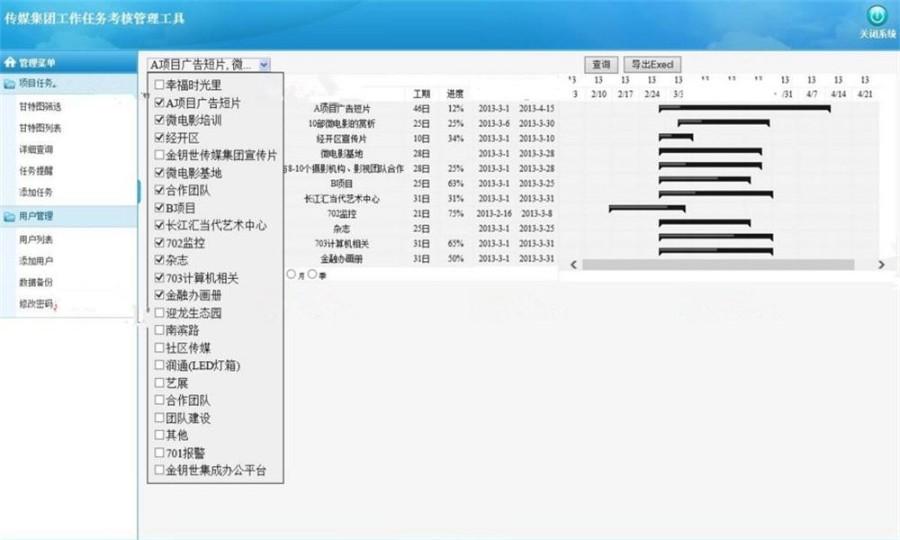Viewport: 900px width, 540px height.
Task: Click the 传媒集团工作任务考核管理工具 title
Action: coord(94,18)
